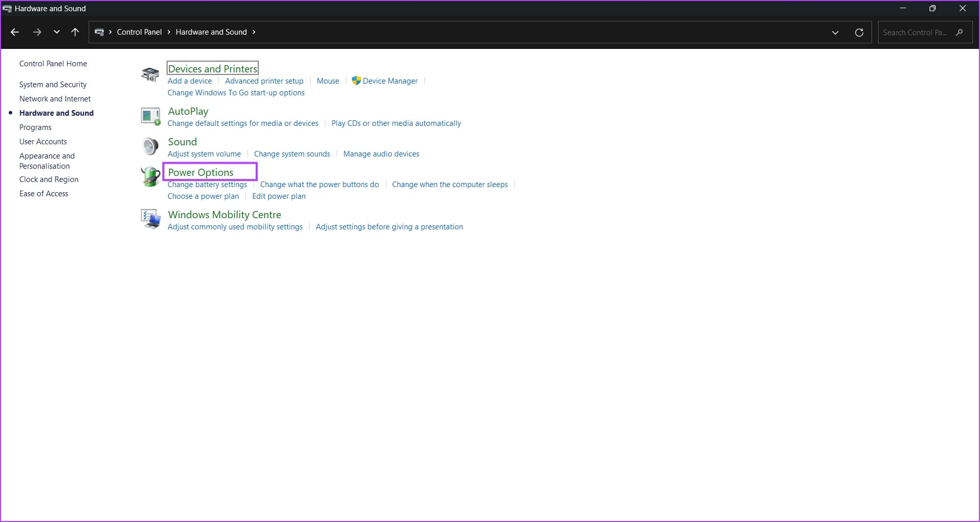Open Network and Internet in sidebar
Viewport: 980px width, 522px height.
tap(55, 99)
